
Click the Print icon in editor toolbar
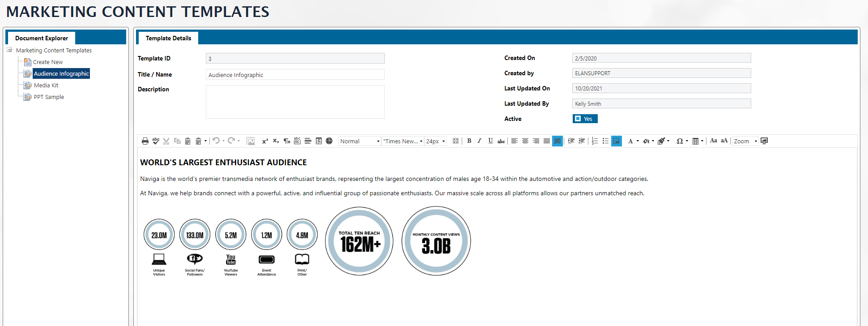point(145,141)
